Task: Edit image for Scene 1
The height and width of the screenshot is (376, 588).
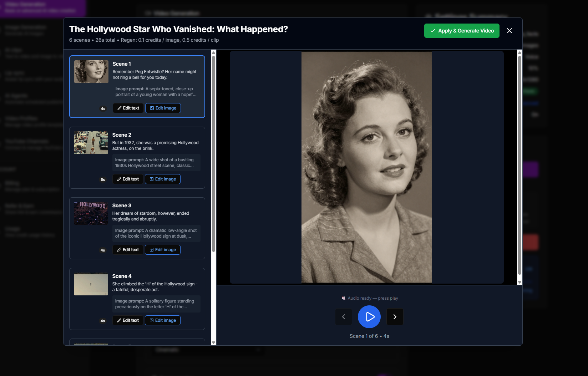Action: click(x=163, y=108)
